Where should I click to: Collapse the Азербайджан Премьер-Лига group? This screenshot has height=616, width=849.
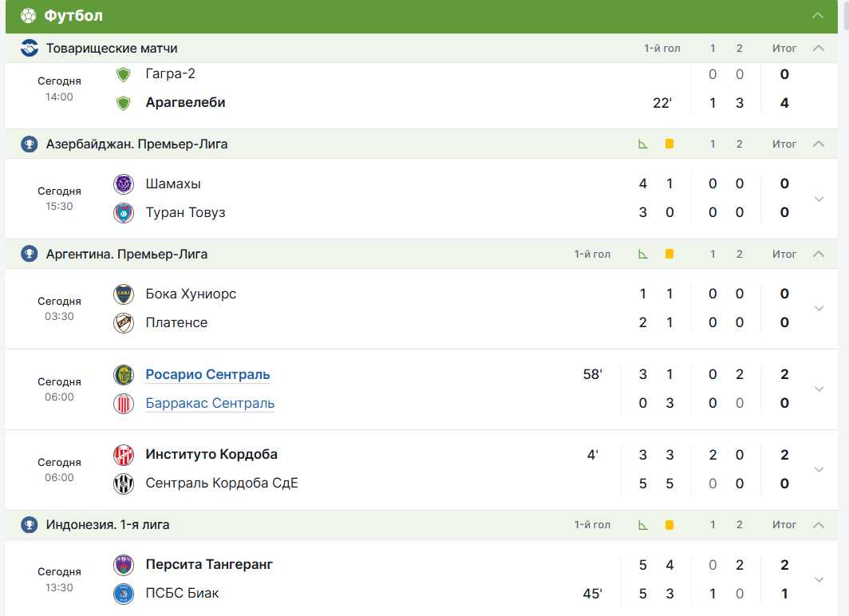pos(818,144)
